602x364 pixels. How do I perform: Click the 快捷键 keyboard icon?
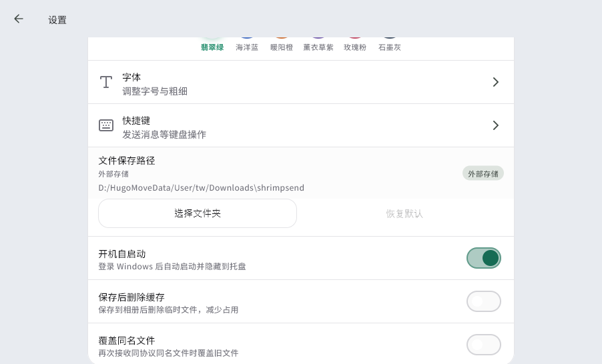click(106, 125)
